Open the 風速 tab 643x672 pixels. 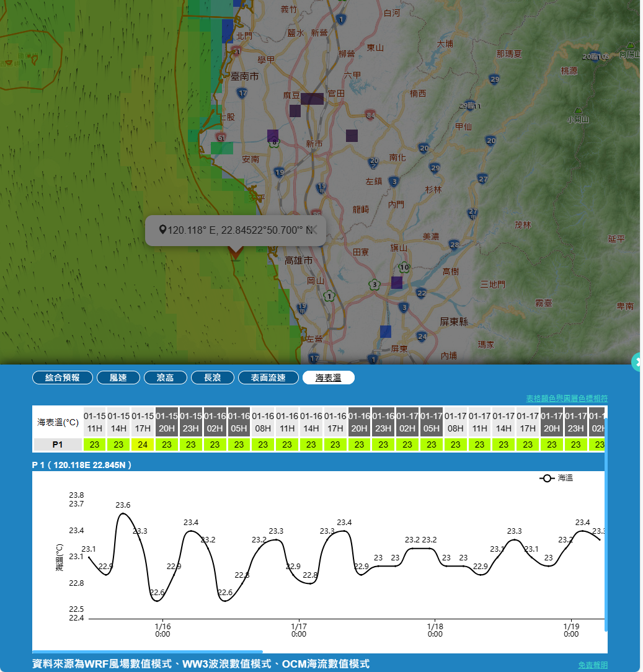click(x=118, y=378)
